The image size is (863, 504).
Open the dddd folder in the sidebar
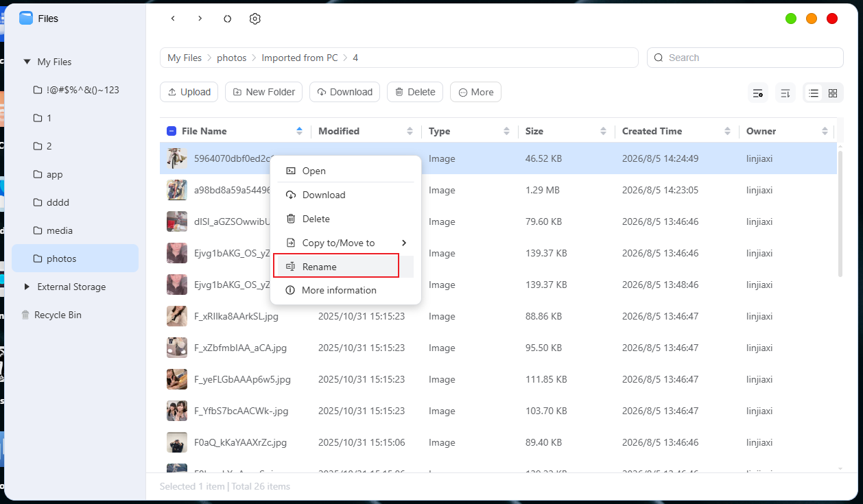75,202
